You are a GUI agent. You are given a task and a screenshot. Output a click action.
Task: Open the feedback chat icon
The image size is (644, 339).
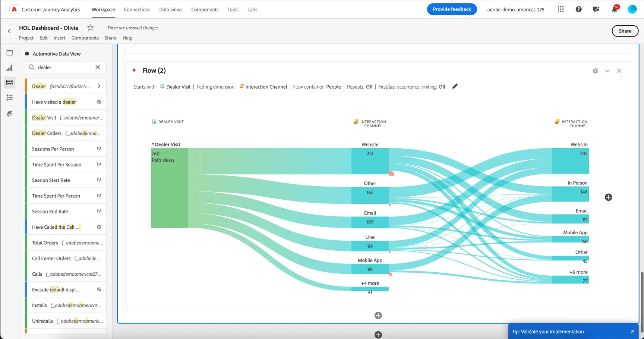(596, 9)
